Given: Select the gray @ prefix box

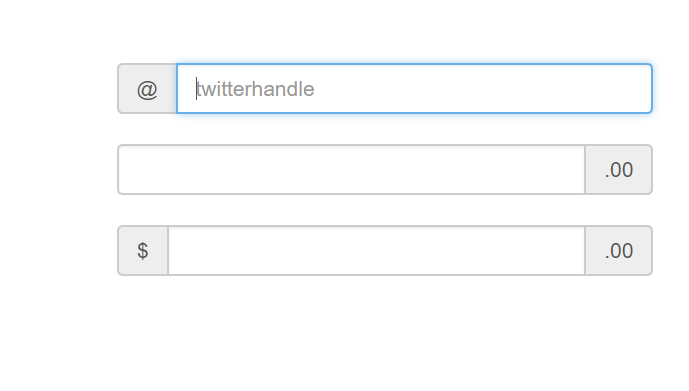Looking at the screenshot, I should click(147, 89).
